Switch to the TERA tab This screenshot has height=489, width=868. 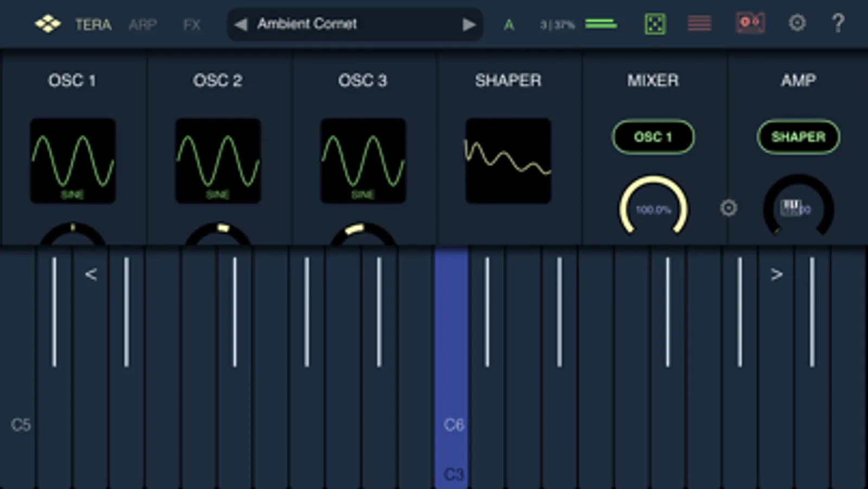tap(93, 24)
